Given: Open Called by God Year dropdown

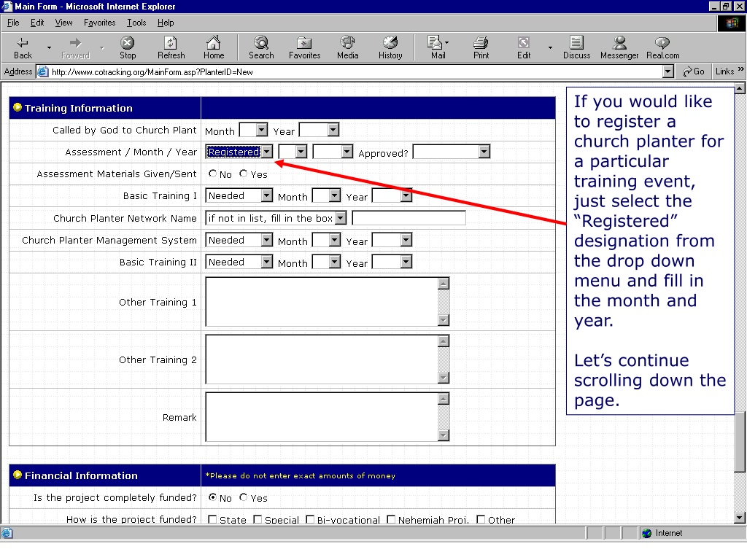Looking at the screenshot, I should (320, 130).
